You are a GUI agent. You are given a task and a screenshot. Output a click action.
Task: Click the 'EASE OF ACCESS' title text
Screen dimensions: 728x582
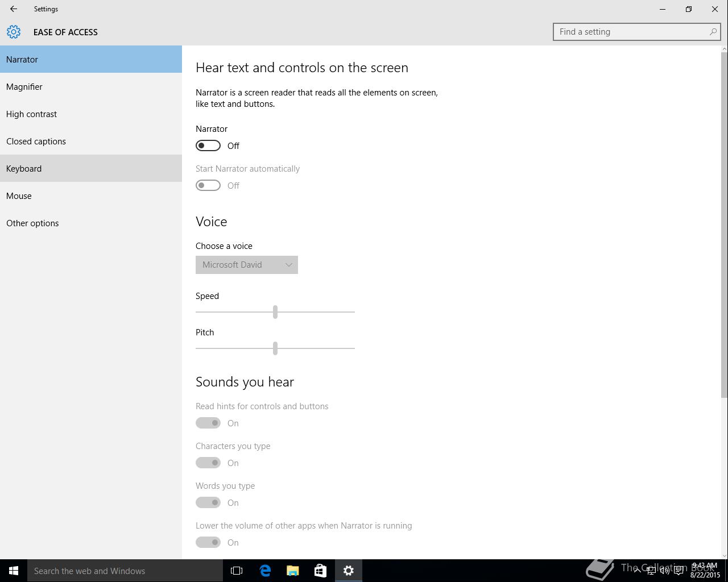click(x=65, y=32)
